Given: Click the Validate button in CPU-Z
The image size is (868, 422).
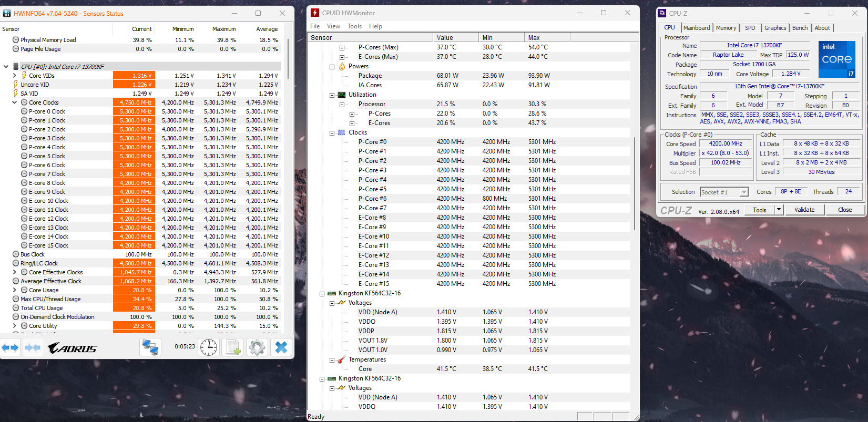Looking at the screenshot, I should click(804, 210).
